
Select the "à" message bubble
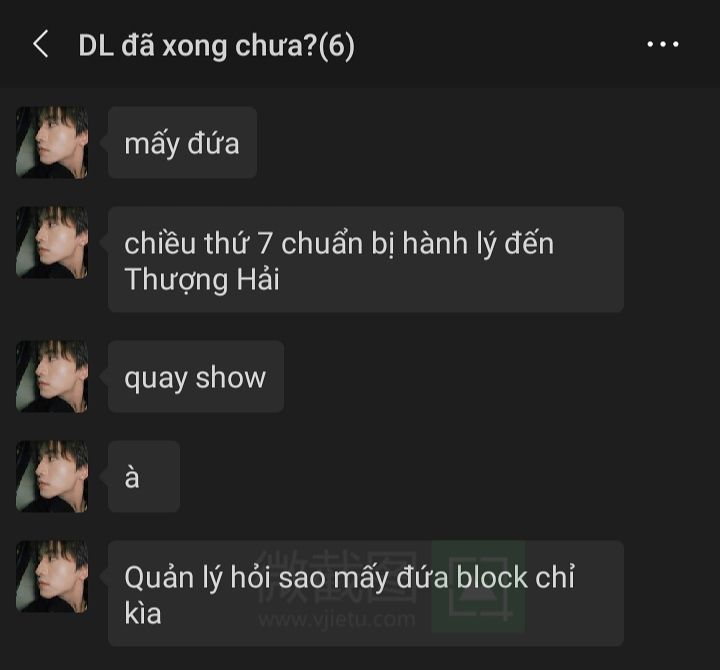pos(144,476)
